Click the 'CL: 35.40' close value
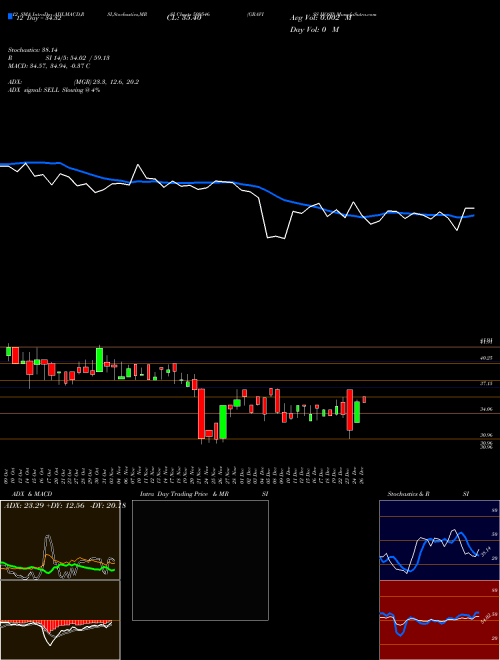 coord(184,19)
